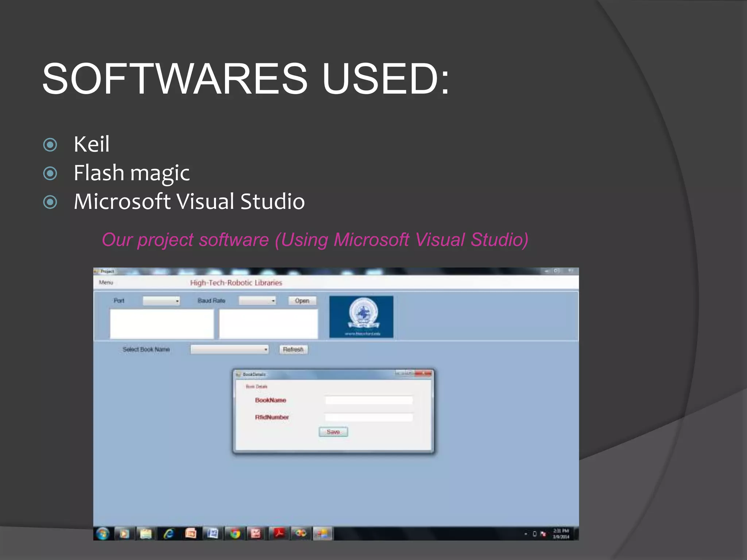Click the Refresh button
This screenshot has height=560, width=747.
coord(293,350)
